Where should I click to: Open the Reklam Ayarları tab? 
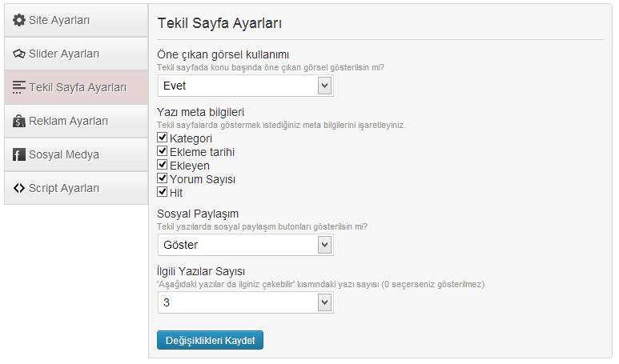tap(76, 121)
